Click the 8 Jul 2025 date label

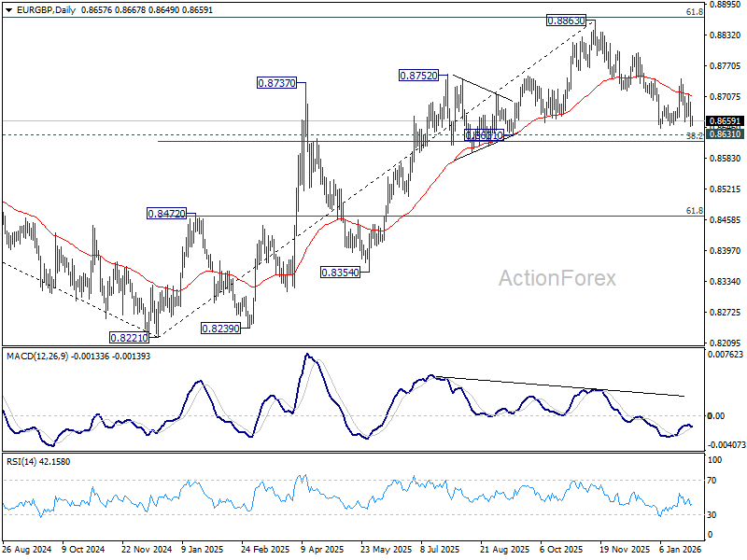(440, 549)
